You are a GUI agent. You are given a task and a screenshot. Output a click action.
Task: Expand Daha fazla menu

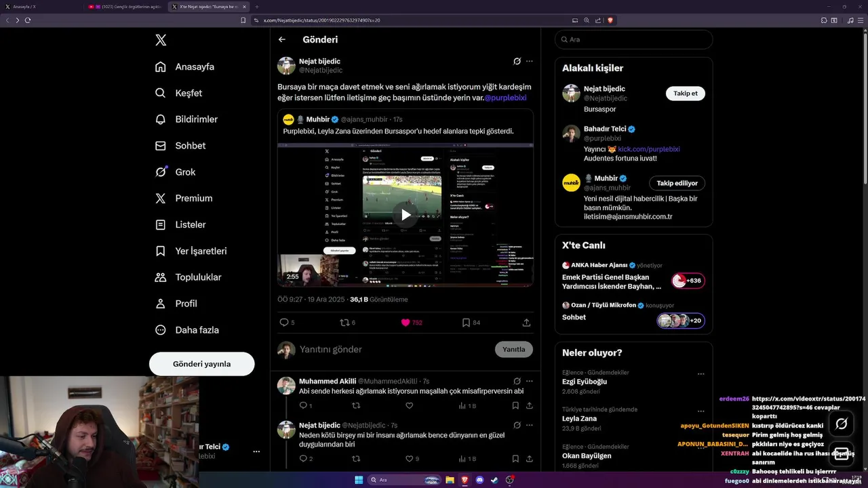click(186, 330)
